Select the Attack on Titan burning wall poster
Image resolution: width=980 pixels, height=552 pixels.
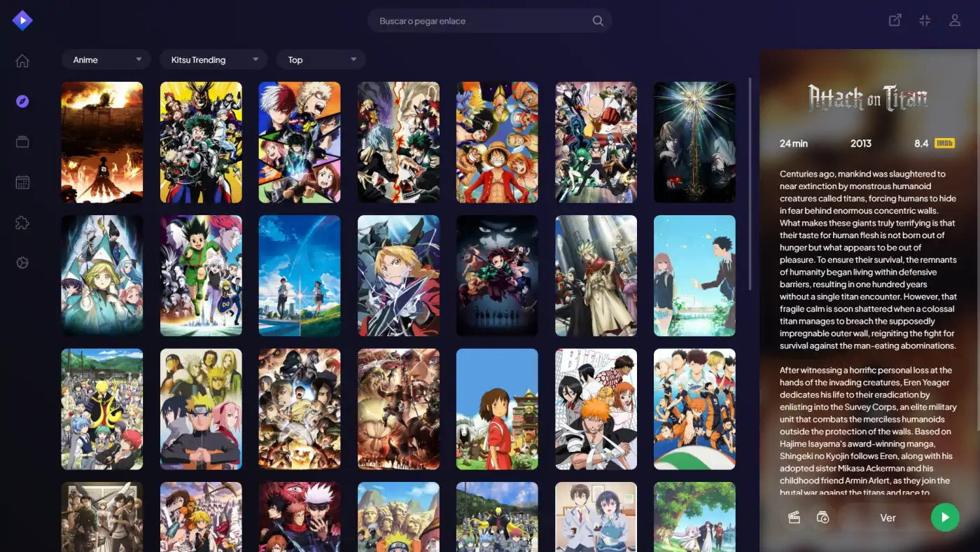pyautogui.click(x=102, y=142)
